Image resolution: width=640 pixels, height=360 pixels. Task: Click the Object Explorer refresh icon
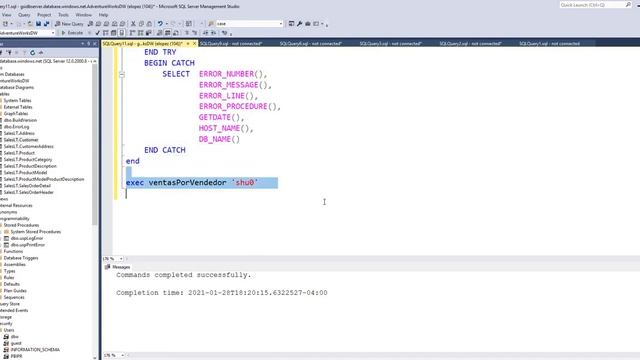pos(32,52)
